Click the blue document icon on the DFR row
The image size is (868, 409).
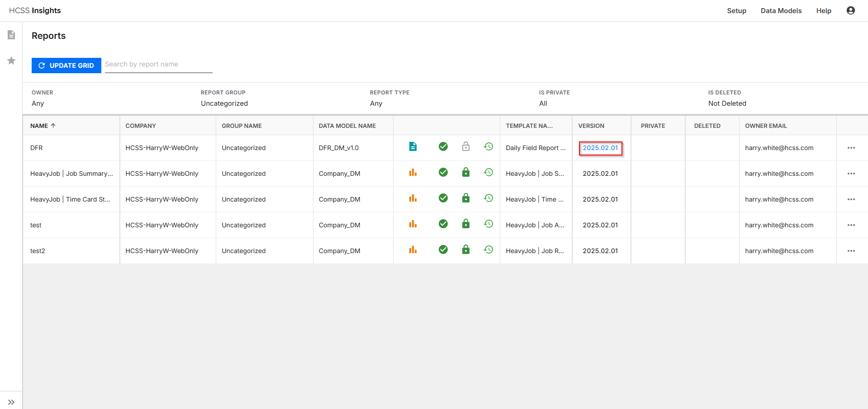[413, 146]
